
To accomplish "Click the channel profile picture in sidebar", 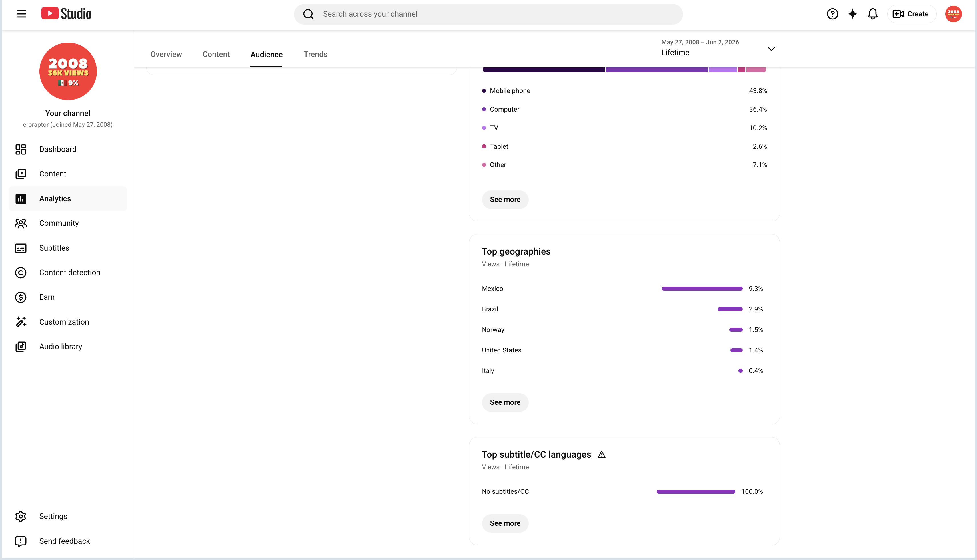I will 68,71.
